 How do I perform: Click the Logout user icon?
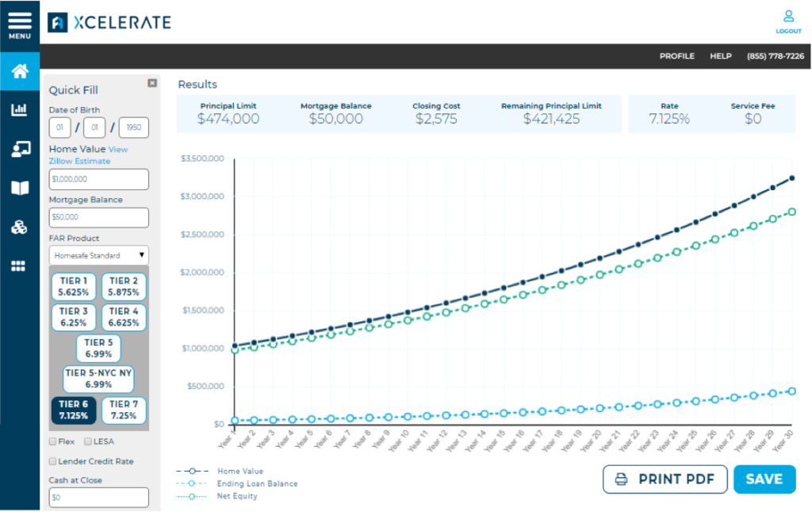click(x=788, y=21)
